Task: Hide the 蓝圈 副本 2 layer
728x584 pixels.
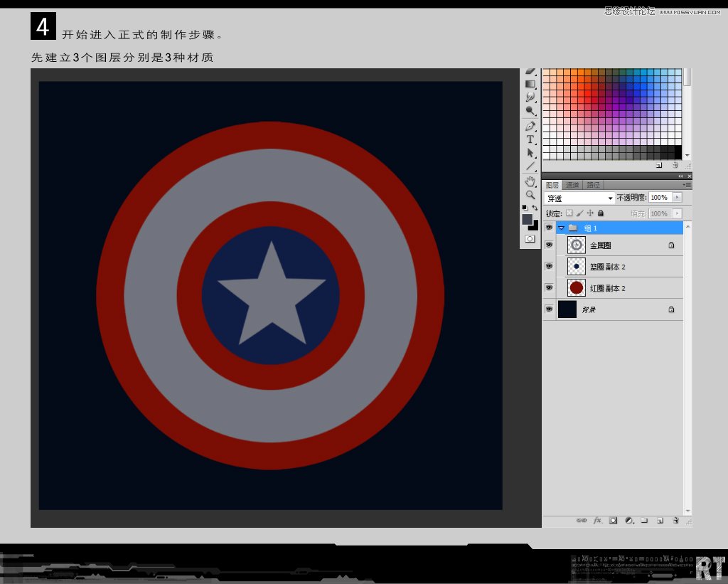Action: click(549, 266)
